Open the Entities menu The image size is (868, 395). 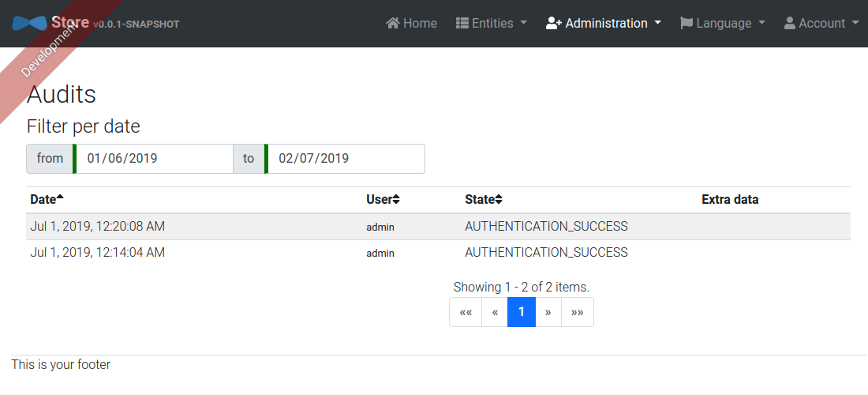point(491,23)
